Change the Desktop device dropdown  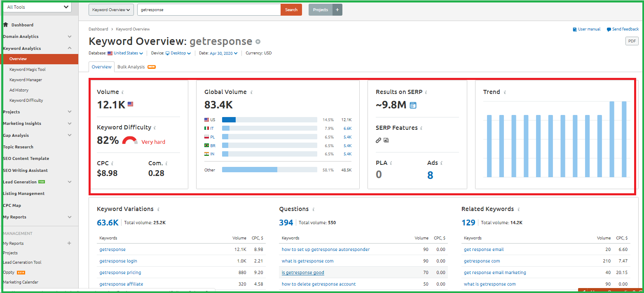pos(178,53)
